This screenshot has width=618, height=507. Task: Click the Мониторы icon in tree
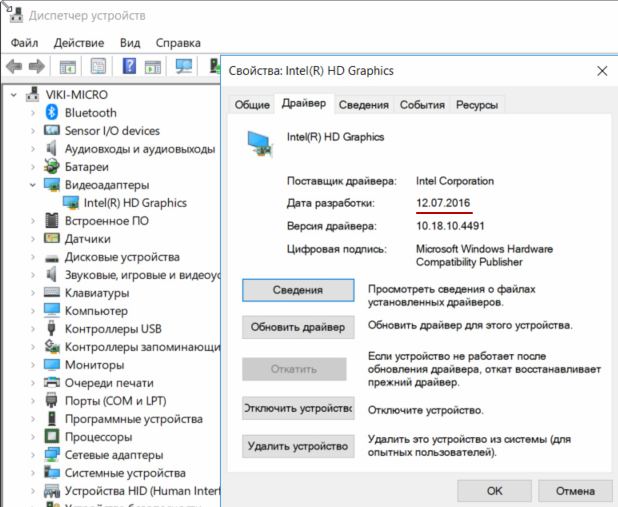52,365
